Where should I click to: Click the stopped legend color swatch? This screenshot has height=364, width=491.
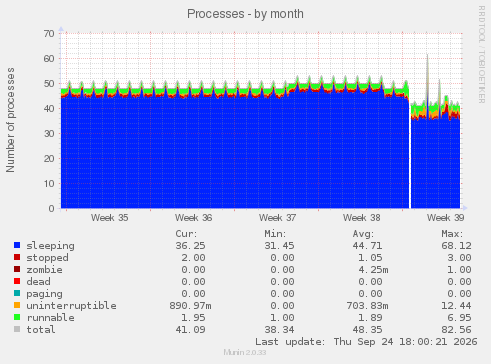pyautogui.click(x=17, y=257)
